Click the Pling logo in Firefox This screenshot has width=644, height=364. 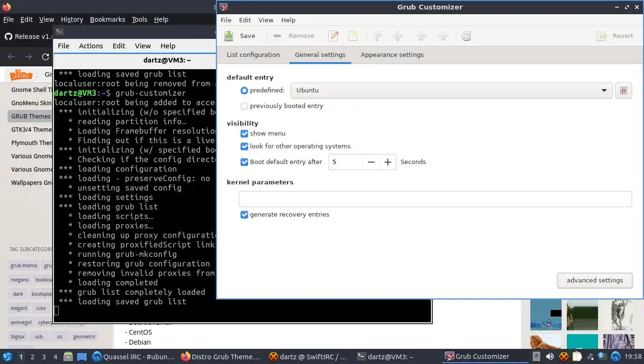[21, 74]
